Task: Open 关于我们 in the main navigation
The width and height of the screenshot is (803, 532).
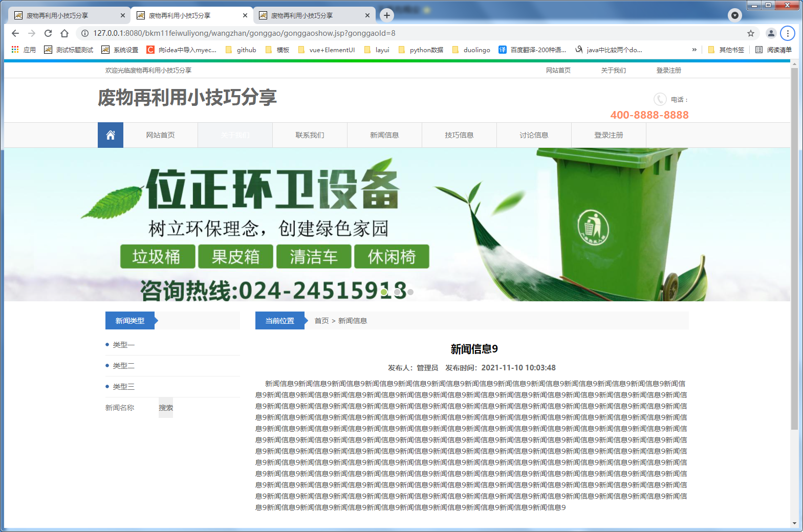Action: [x=235, y=135]
